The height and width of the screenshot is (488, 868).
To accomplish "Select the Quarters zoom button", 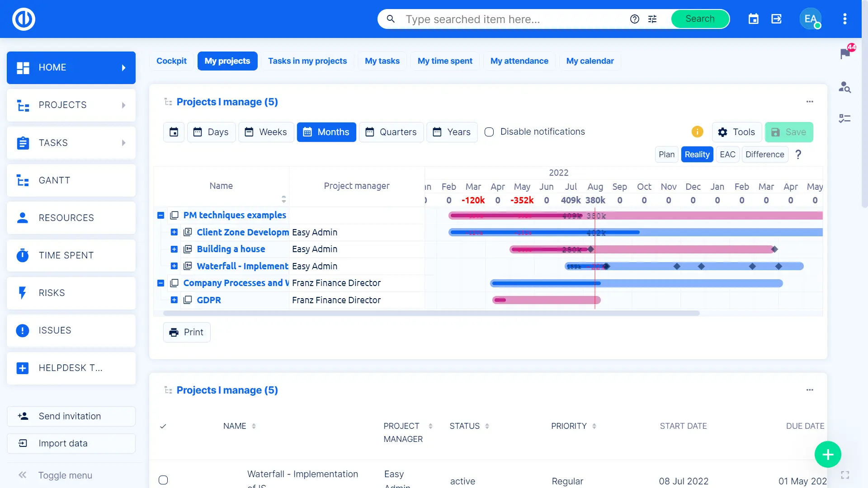I will pos(391,132).
